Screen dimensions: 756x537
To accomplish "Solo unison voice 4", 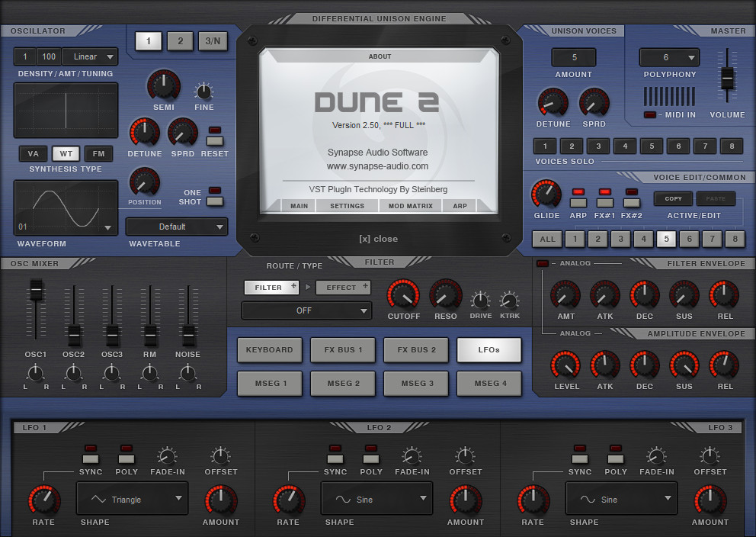I will click(x=625, y=146).
